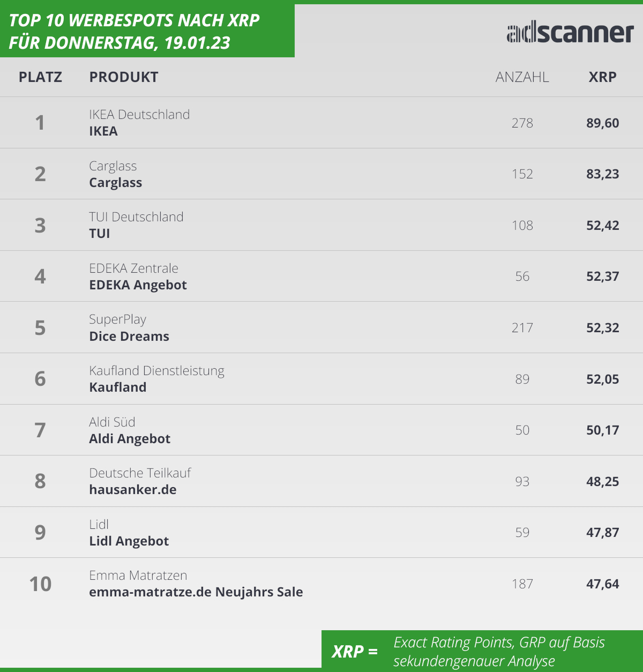Click the hausanker.de product name
This screenshot has height=672, width=643.
tap(133, 490)
